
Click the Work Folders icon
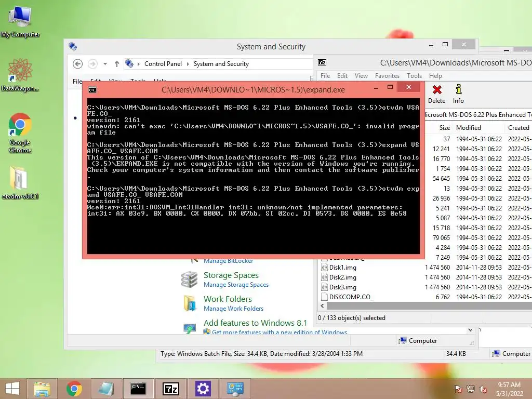[189, 303]
